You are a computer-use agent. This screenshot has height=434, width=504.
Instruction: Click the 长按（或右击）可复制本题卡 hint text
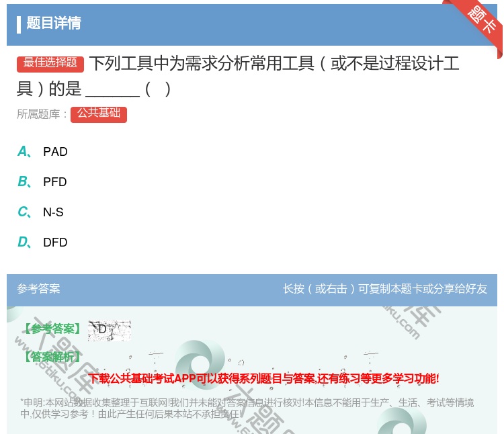click(385, 288)
